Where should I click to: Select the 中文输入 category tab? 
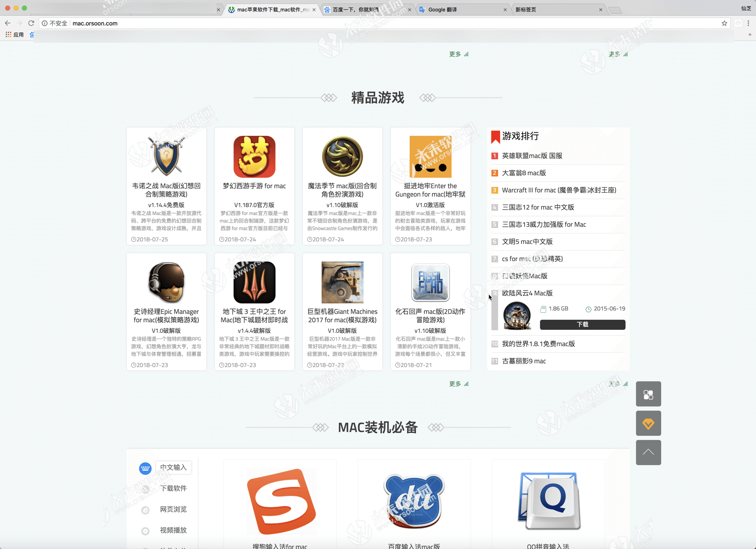pos(173,467)
